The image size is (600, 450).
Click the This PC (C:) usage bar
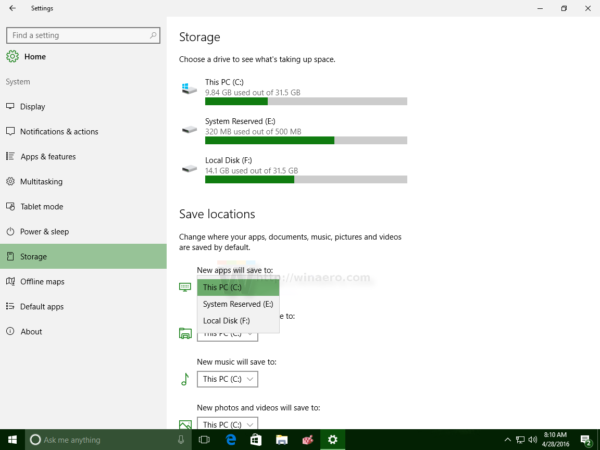tap(306, 101)
